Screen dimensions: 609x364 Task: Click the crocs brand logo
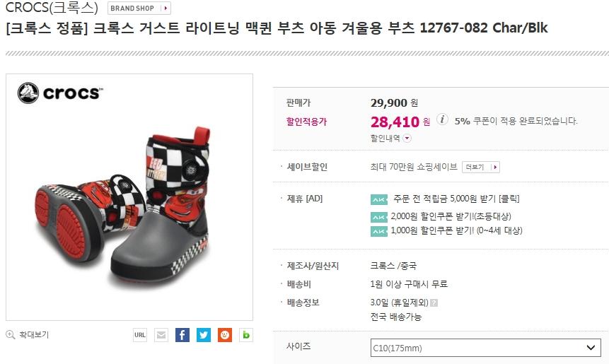pyautogui.click(x=61, y=93)
